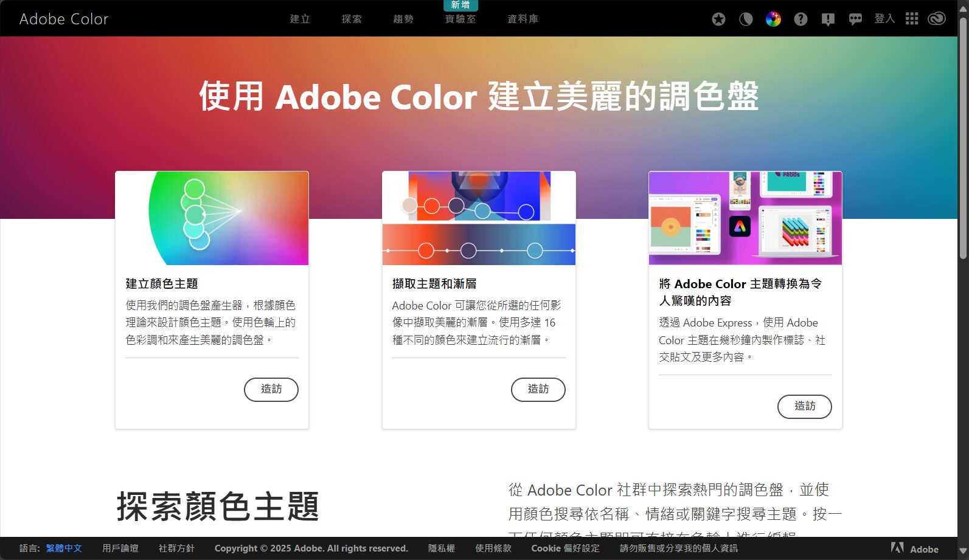Open the 實驗室 menu item
969x560 pixels.
[460, 19]
